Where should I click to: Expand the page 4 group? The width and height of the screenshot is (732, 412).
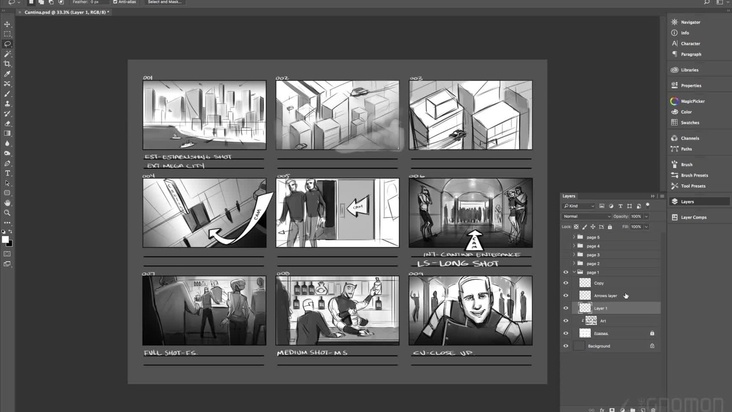click(574, 246)
